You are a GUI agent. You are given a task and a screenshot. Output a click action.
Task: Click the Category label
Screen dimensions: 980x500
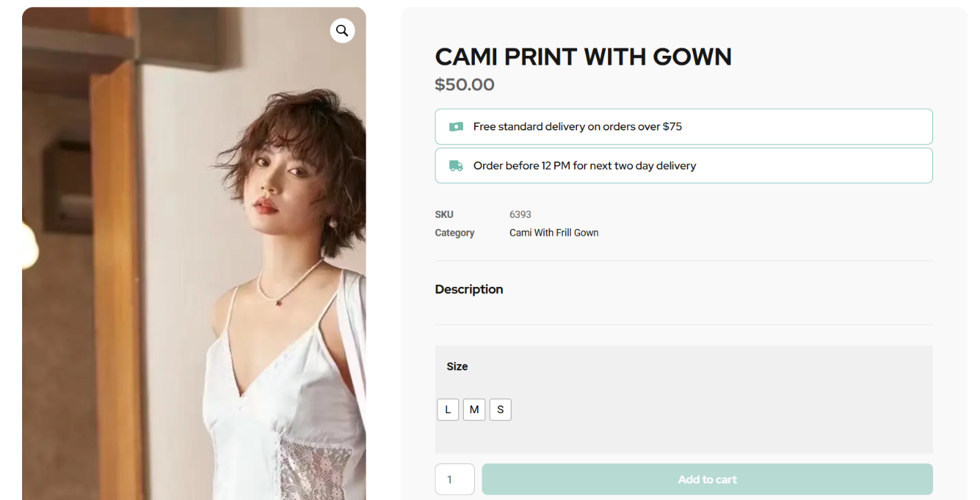(x=454, y=233)
